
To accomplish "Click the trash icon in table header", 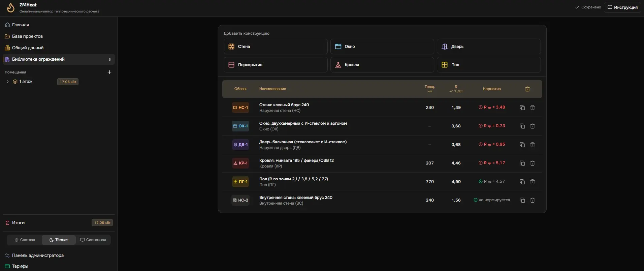I will pyautogui.click(x=527, y=89).
